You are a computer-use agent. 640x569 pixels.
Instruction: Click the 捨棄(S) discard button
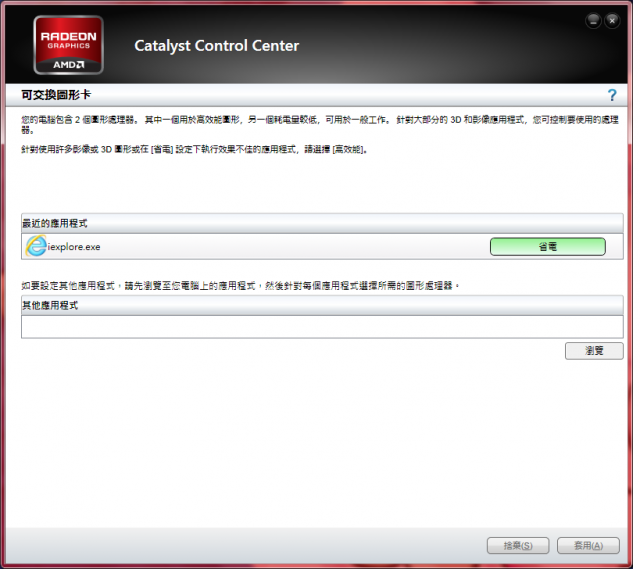pos(518,545)
